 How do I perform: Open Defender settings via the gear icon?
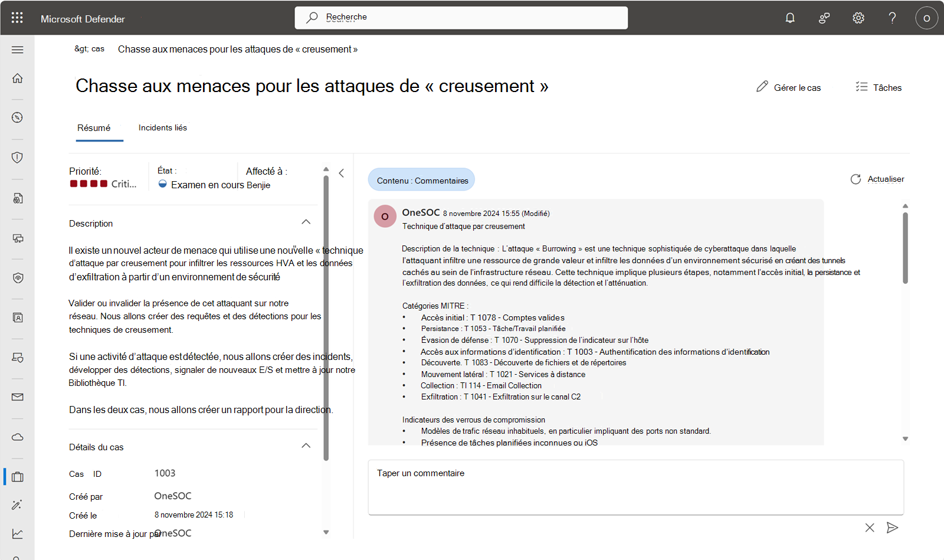pyautogui.click(x=858, y=18)
